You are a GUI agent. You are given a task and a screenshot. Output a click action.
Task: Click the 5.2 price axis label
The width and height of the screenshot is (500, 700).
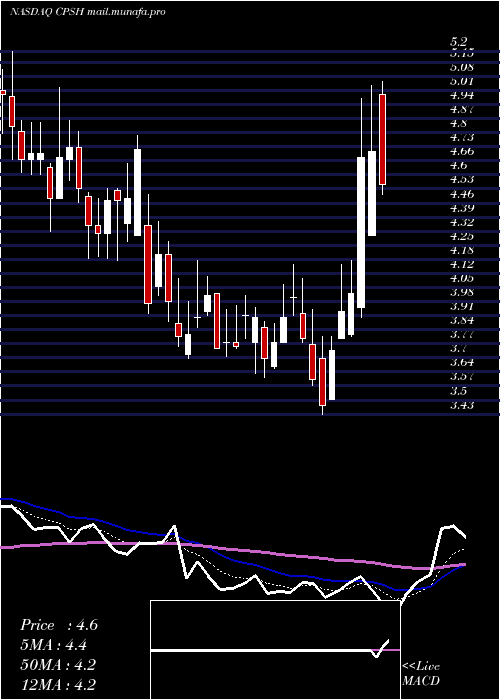459,42
